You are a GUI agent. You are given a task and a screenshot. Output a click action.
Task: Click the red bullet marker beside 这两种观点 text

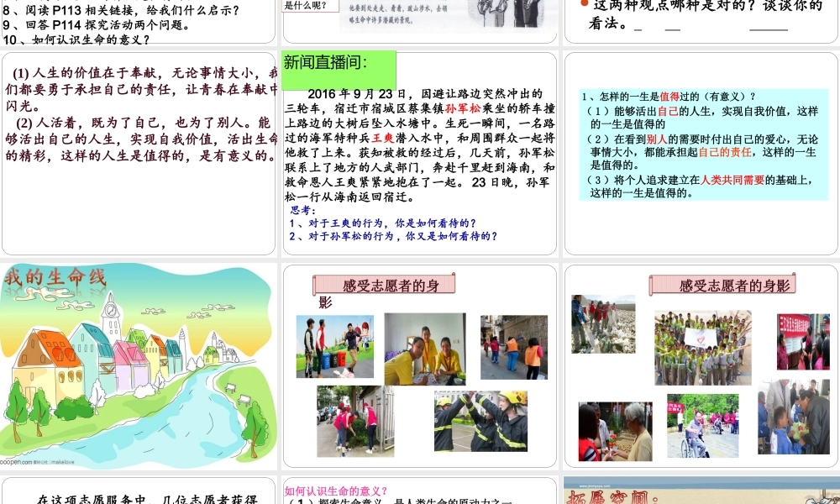coord(581,5)
